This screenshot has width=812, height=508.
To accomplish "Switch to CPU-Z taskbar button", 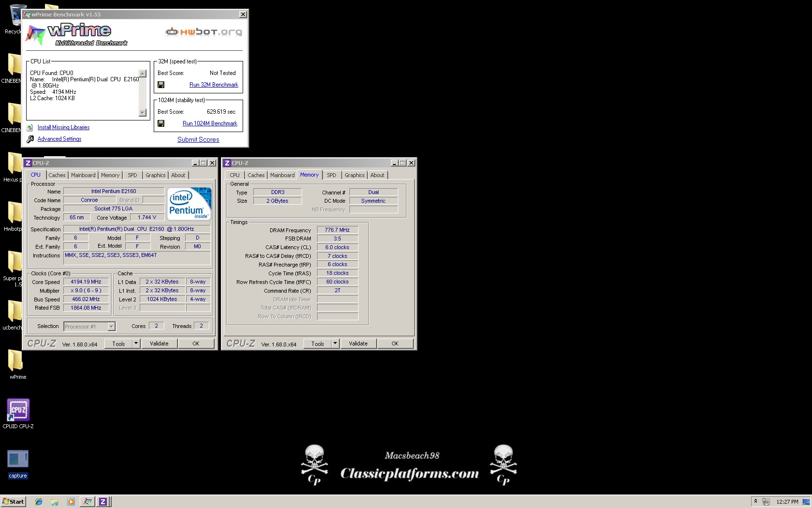I will point(103,502).
